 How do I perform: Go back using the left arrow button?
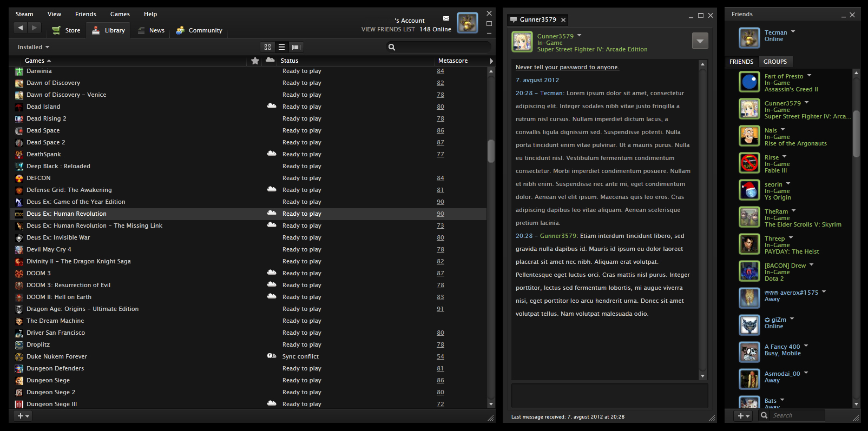coord(21,28)
